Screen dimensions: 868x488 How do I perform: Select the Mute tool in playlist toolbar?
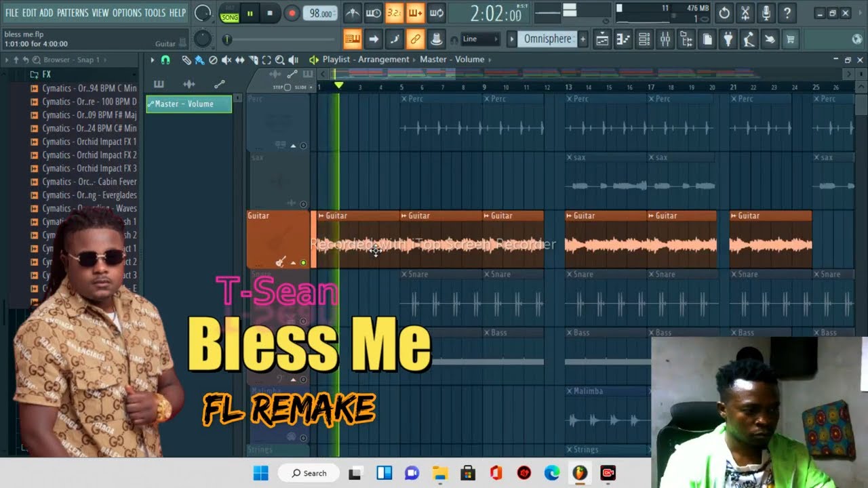226,60
